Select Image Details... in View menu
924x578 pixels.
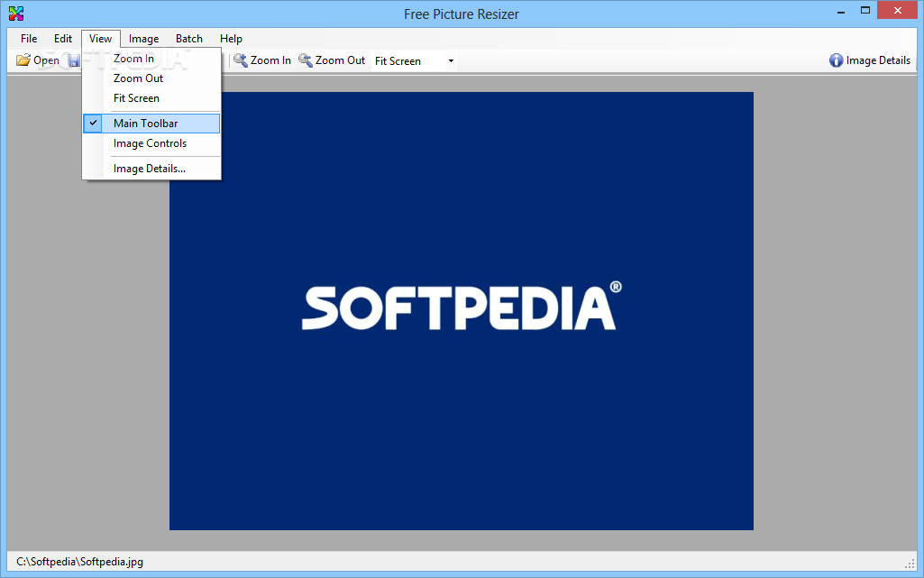click(151, 169)
